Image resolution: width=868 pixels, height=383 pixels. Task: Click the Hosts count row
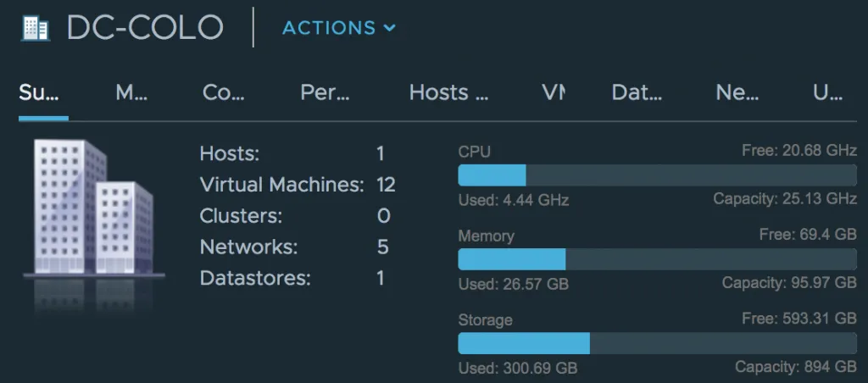point(292,153)
